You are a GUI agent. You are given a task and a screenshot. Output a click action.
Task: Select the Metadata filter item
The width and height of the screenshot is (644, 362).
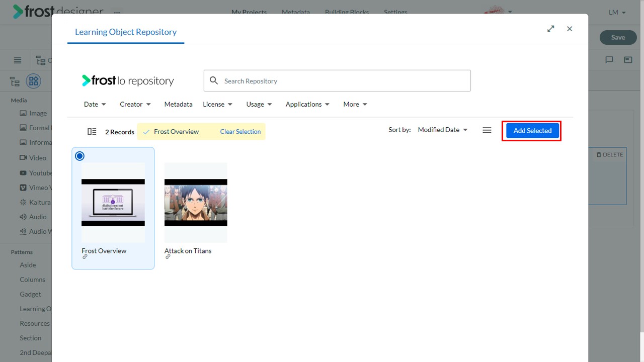178,104
